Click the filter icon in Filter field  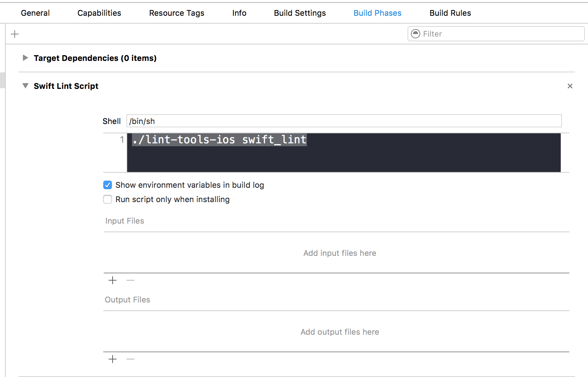click(415, 34)
